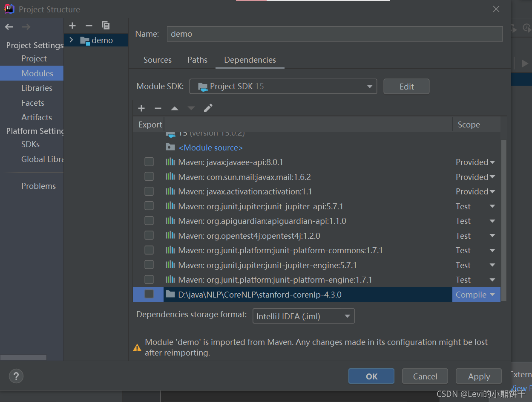Image resolution: width=532 pixels, height=402 pixels.
Task: Click the sidebar horizontal scrollbar
Action: pos(23,358)
